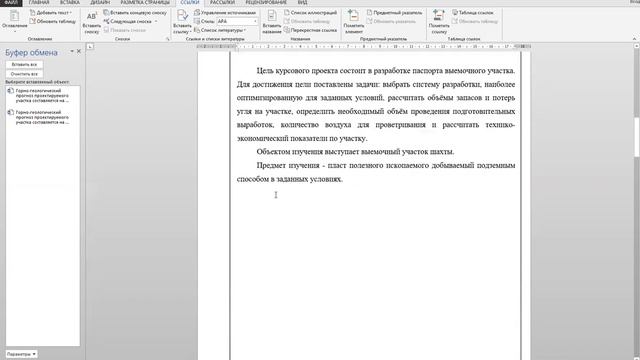This screenshot has width=640, height=360.
Task: Expand Список литературы dropdown
Action: coord(220,30)
